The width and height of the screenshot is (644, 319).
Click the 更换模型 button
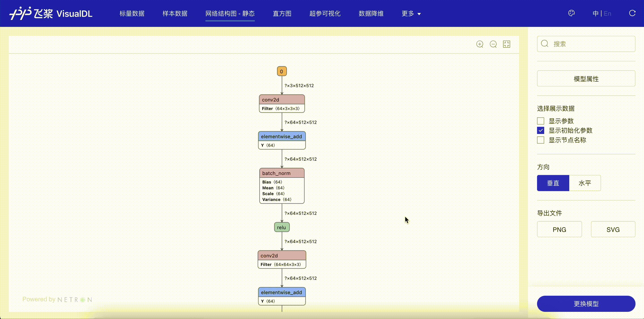click(586, 304)
